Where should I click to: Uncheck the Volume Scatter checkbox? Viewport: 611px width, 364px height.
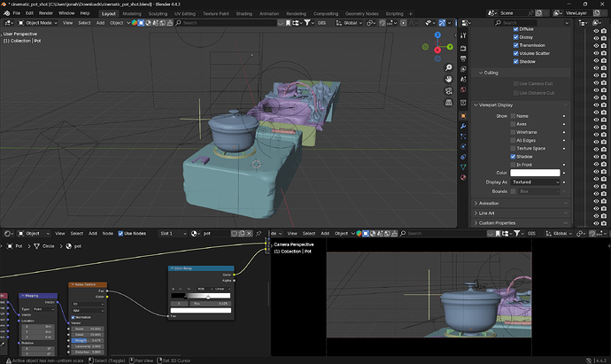pos(515,53)
